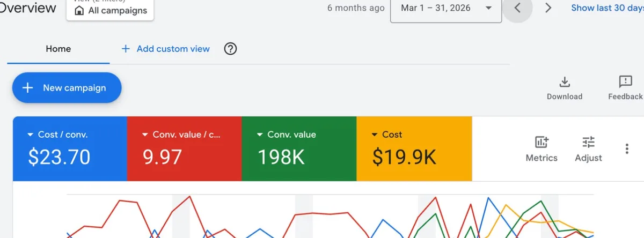Viewport: 644px width, 238px height.
Task: Open the Metrics chart icon
Action: coord(541,142)
